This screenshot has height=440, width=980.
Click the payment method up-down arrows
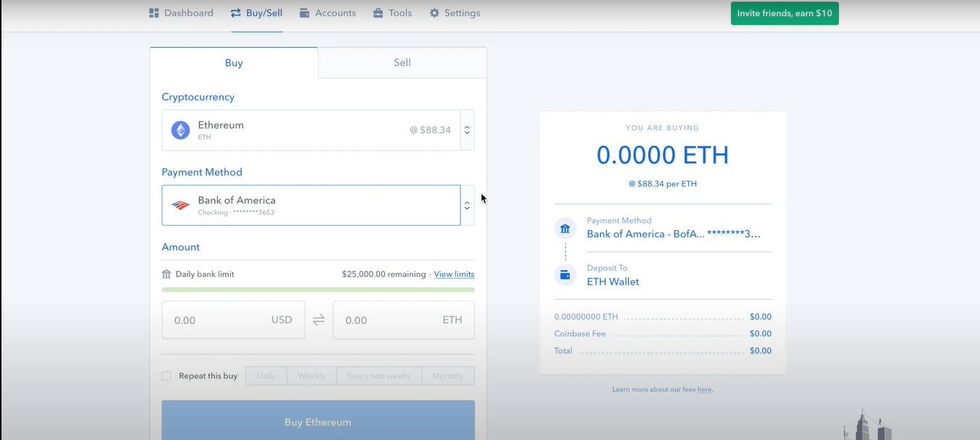tap(468, 206)
